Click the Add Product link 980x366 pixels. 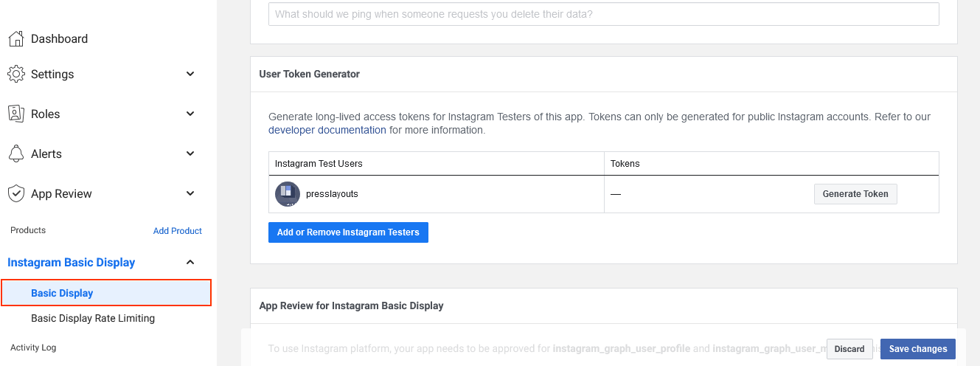pos(177,231)
